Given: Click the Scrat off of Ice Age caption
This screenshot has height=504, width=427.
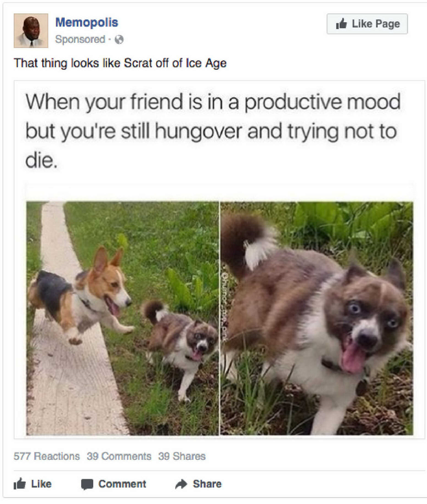Looking at the screenshot, I should [120, 63].
